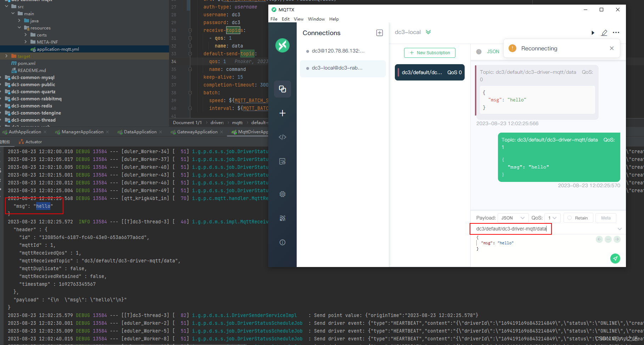644x345 pixels.
Task: Click into the payload JSON editor area
Action: click(x=535, y=243)
